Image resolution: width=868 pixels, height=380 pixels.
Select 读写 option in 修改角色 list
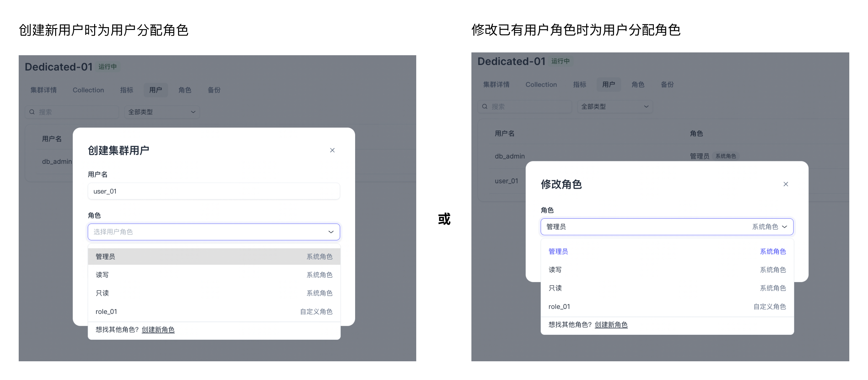tap(667, 270)
